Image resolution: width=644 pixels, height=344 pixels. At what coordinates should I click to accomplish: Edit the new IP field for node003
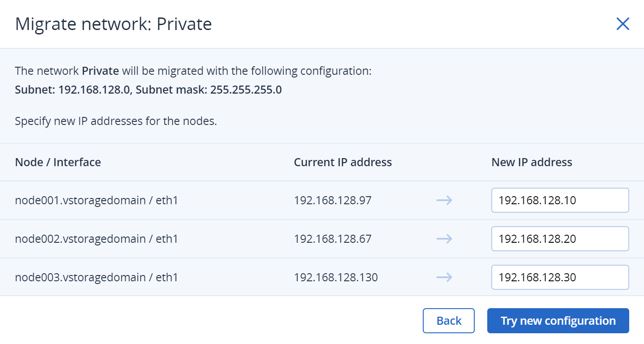click(x=560, y=277)
